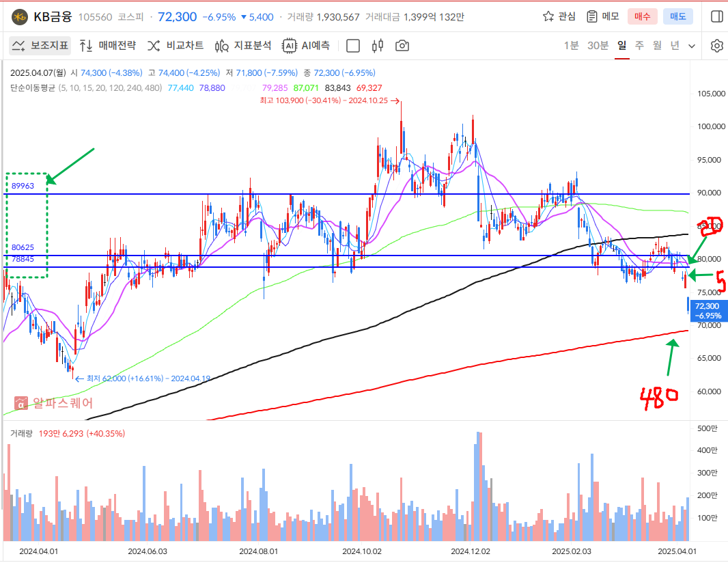This screenshot has height=565, width=728.
Task: Select the 80625 horizontal line label
Action: pyautogui.click(x=23, y=247)
